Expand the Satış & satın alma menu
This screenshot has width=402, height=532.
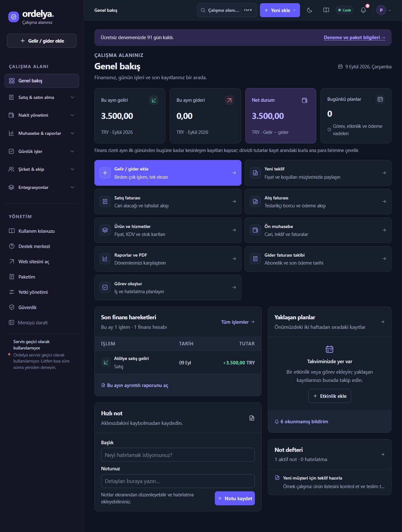click(x=42, y=97)
